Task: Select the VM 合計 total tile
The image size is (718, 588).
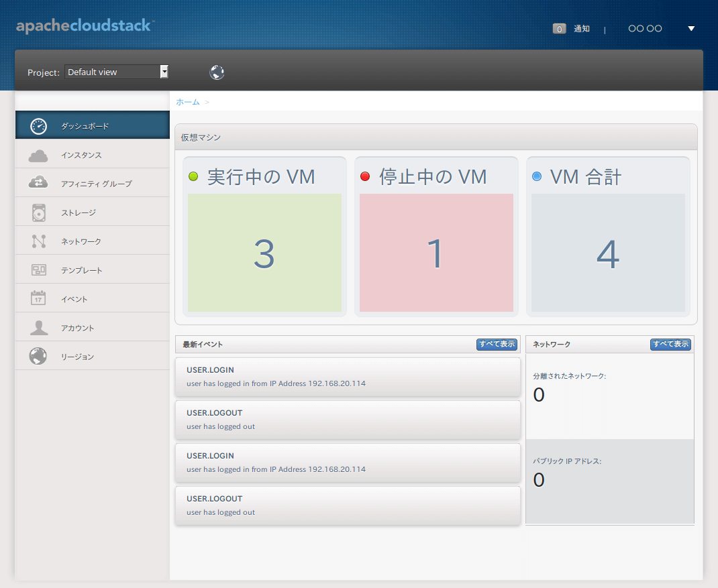Action: (608, 253)
